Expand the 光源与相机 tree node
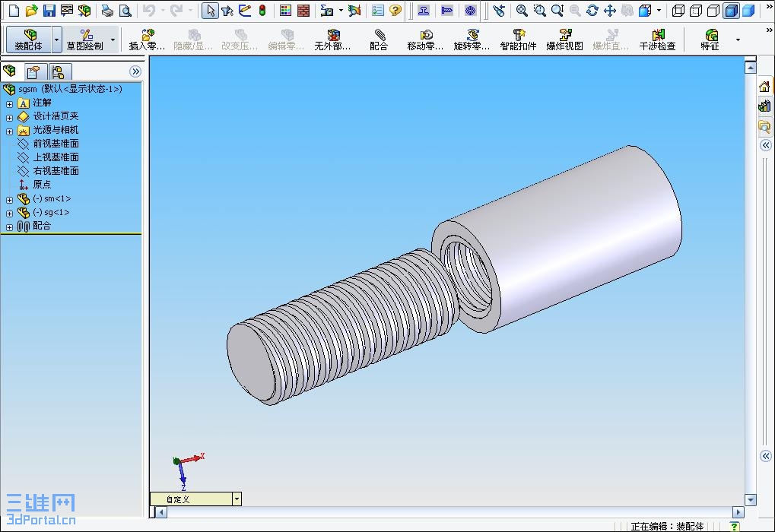Screen dimensions: 775x532 9,131
